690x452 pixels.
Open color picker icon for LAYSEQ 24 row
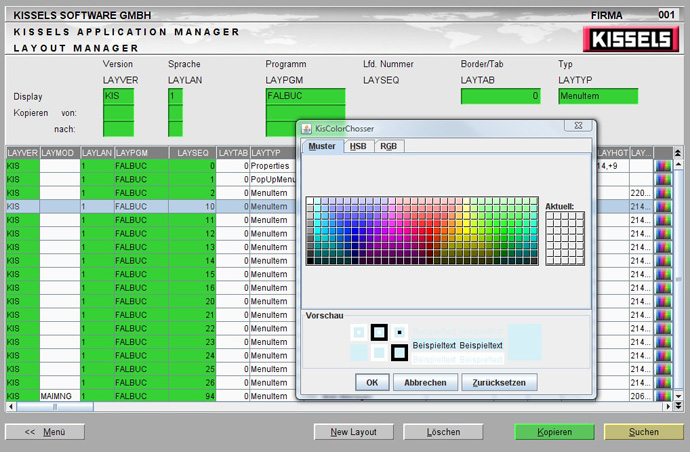(663, 356)
